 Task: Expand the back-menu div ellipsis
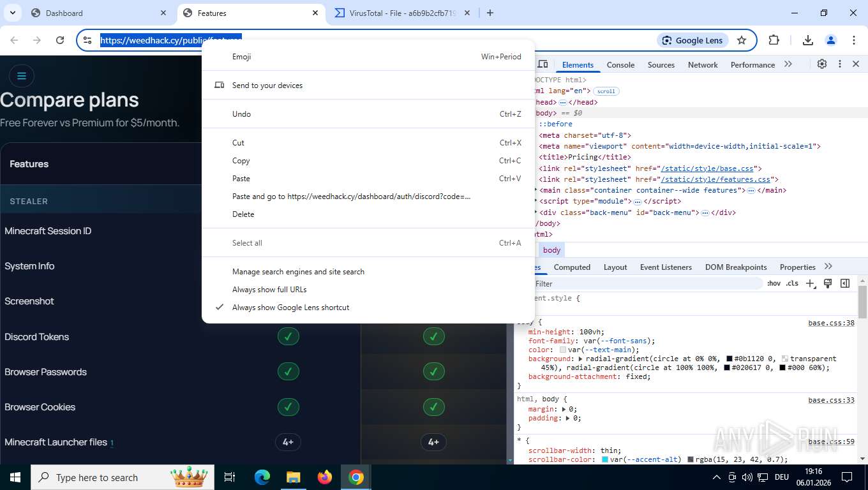click(705, 212)
